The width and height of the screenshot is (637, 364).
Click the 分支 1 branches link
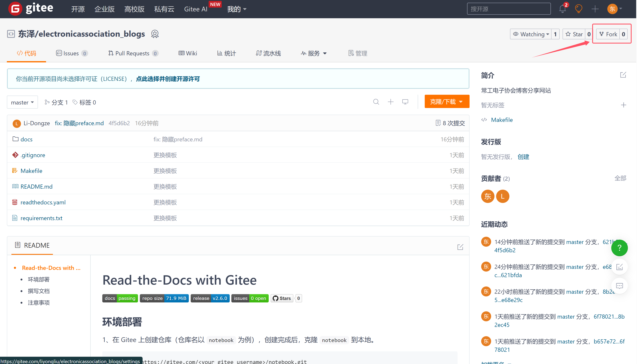[x=56, y=102]
